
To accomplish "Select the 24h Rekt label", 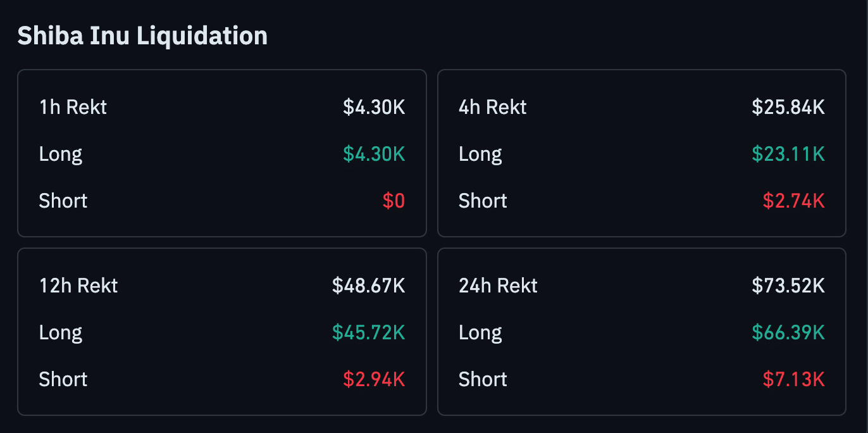I will (498, 286).
